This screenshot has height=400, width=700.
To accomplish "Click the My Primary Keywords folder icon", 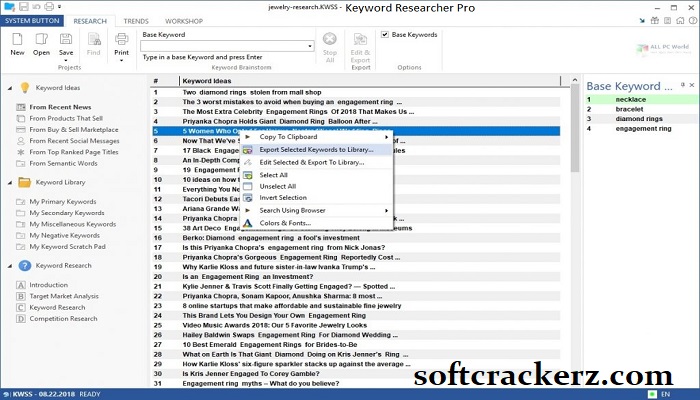I will coord(21,202).
